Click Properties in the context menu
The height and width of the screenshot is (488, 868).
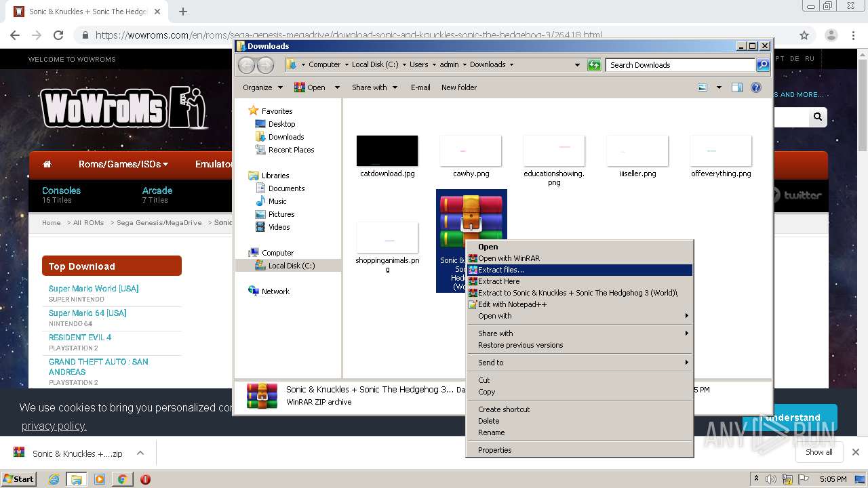tap(580, 450)
